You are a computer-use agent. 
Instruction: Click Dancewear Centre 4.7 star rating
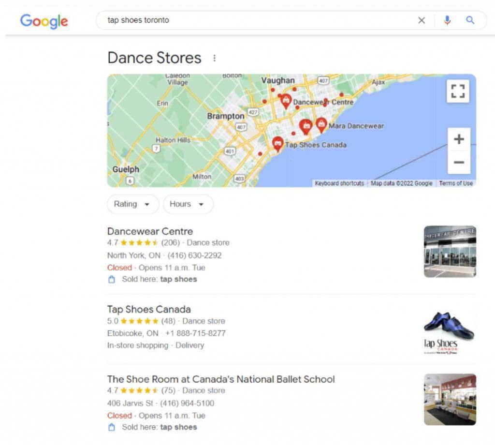click(139, 243)
